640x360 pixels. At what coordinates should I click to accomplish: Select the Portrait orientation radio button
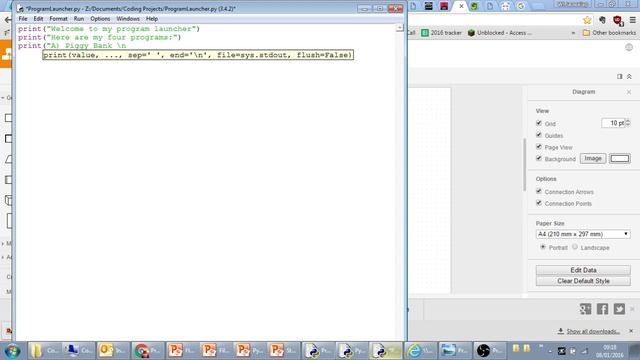coord(543,247)
